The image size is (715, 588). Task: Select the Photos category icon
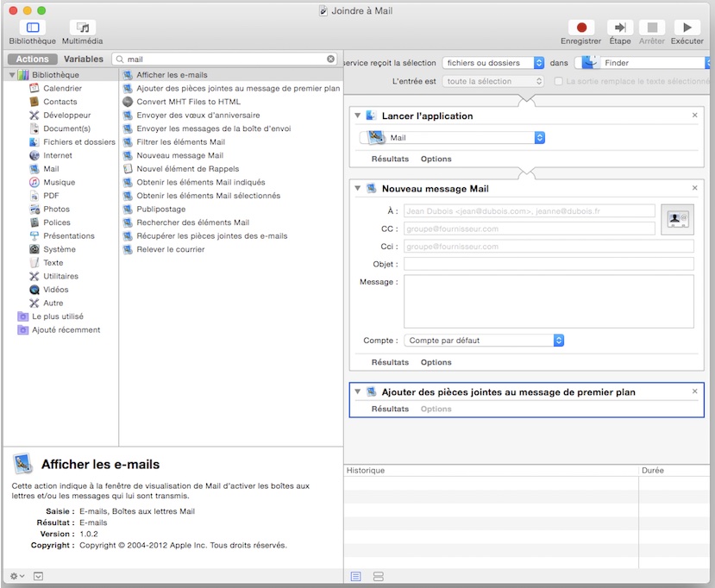34,209
